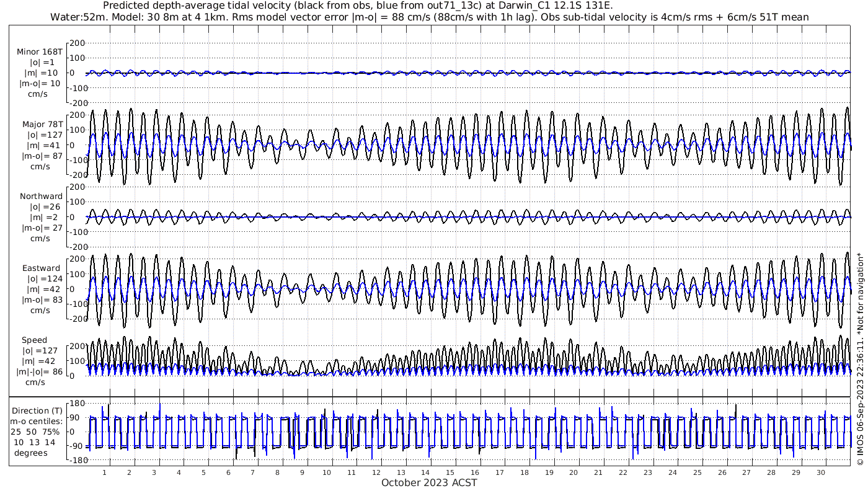
Task: Click the '|m-o|= 87' statistic
Action: tap(41, 156)
